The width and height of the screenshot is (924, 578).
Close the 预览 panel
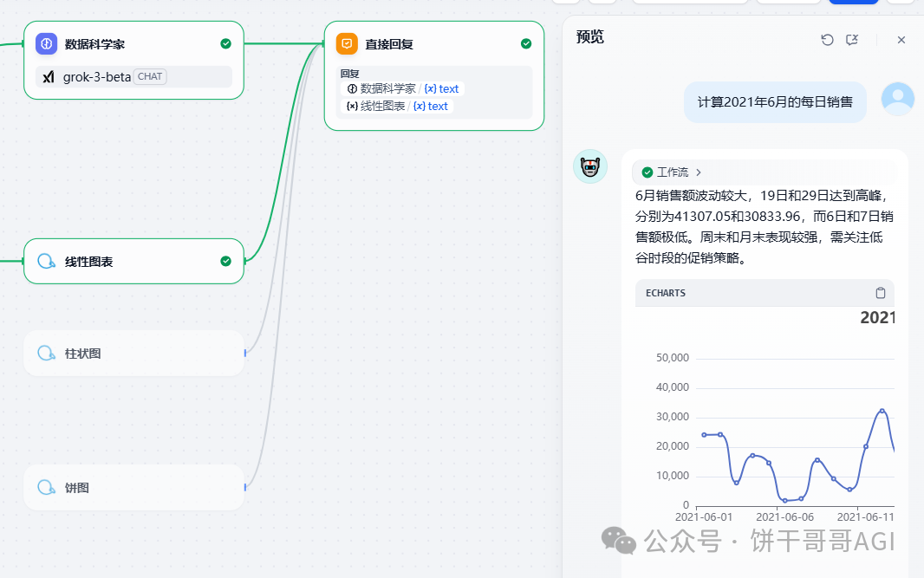click(x=901, y=40)
